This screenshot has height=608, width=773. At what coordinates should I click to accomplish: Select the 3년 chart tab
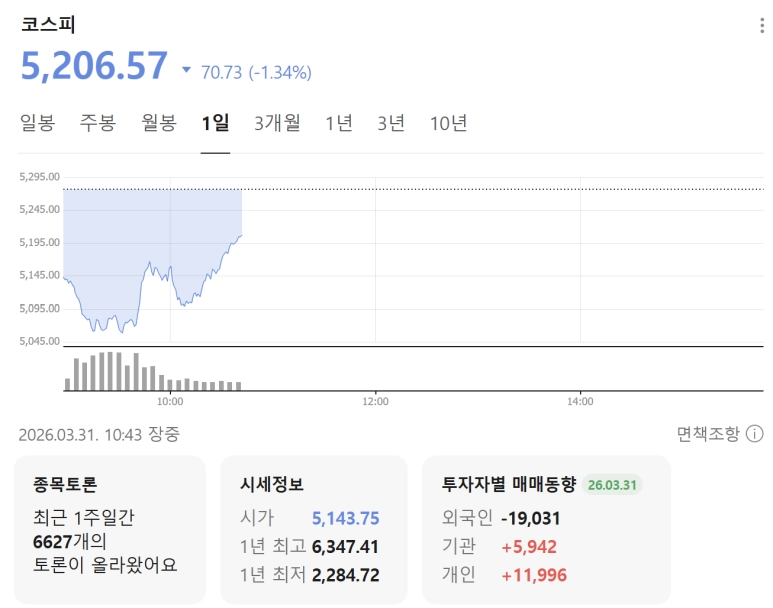pos(391,123)
